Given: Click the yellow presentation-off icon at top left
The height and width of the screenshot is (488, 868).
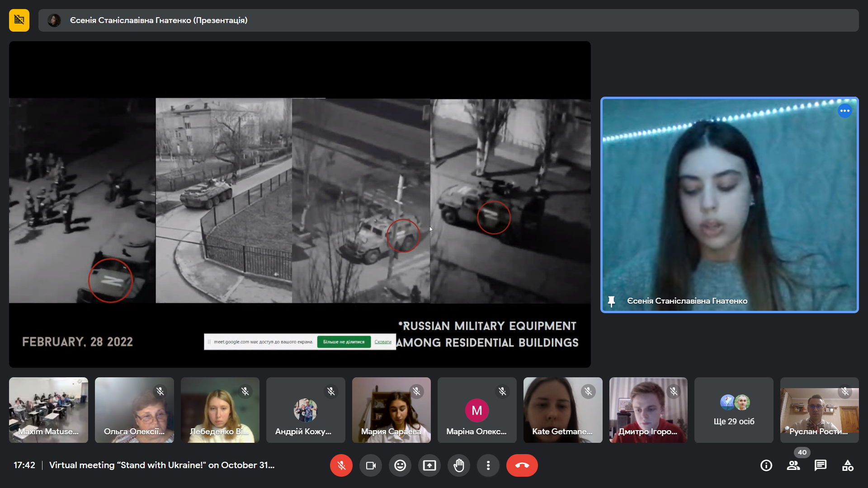Looking at the screenshot, I should (x=19, y=20).
